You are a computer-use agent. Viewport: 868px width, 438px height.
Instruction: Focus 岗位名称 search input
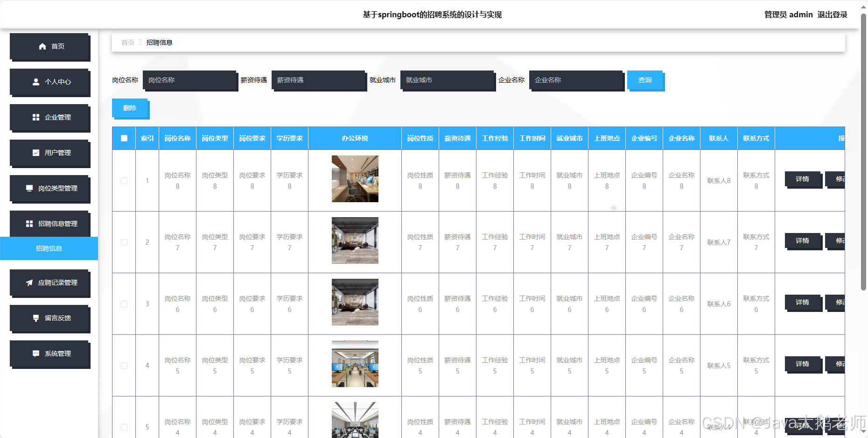(x=189, y=80)
